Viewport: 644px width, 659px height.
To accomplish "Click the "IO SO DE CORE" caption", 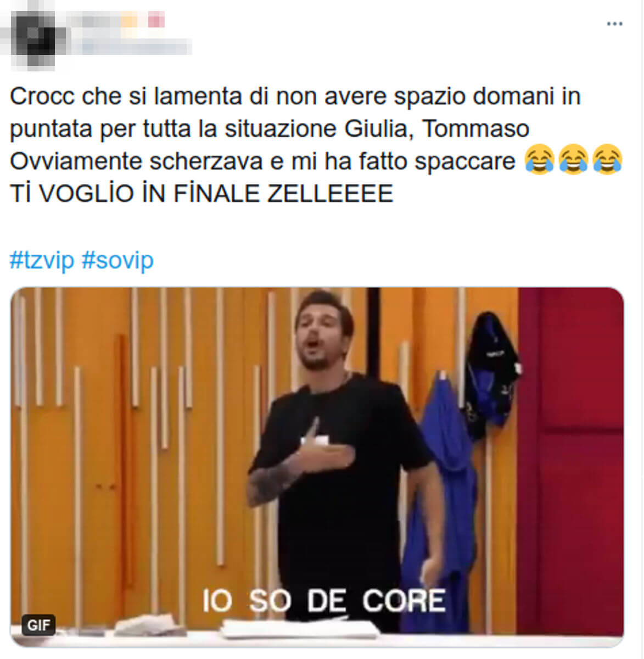I will coord(324,600).
